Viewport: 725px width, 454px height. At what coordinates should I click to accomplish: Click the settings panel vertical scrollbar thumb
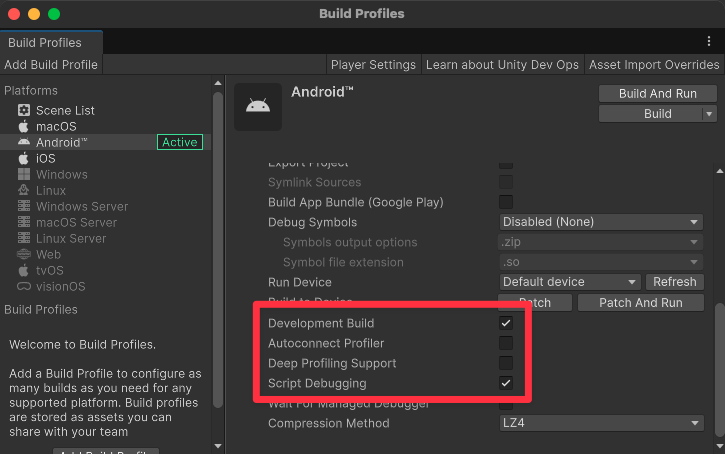719,368
